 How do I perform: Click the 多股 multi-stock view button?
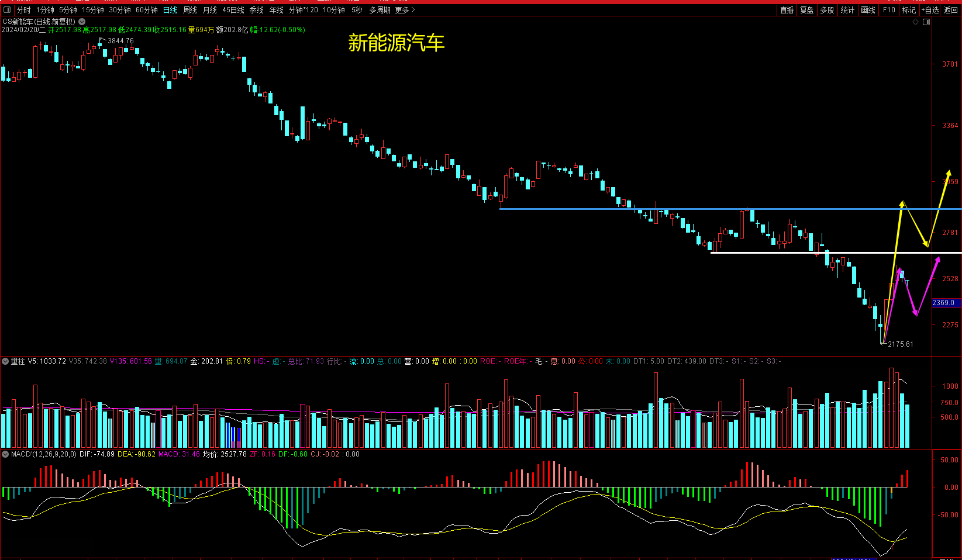pos(827,10)
